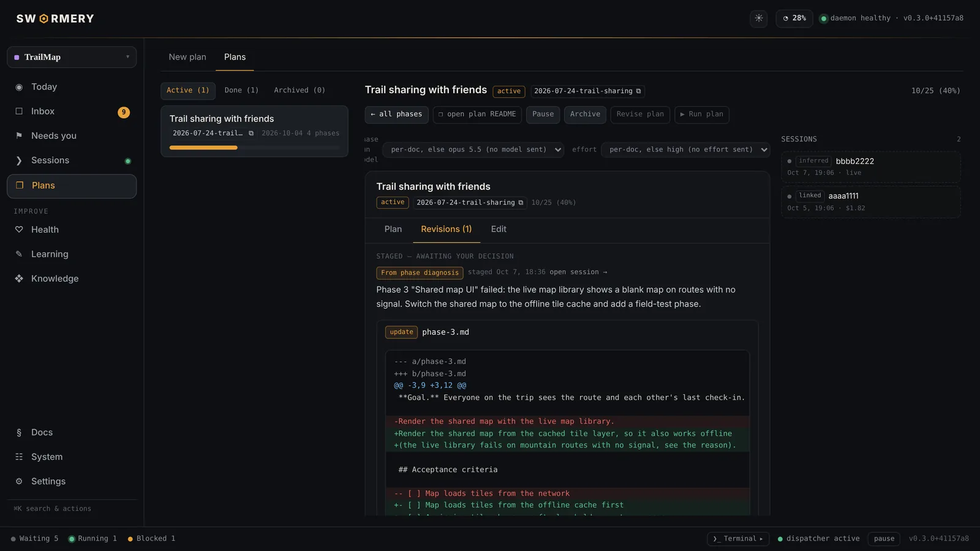Pause the dispatcher in status bar

(884, 539)
